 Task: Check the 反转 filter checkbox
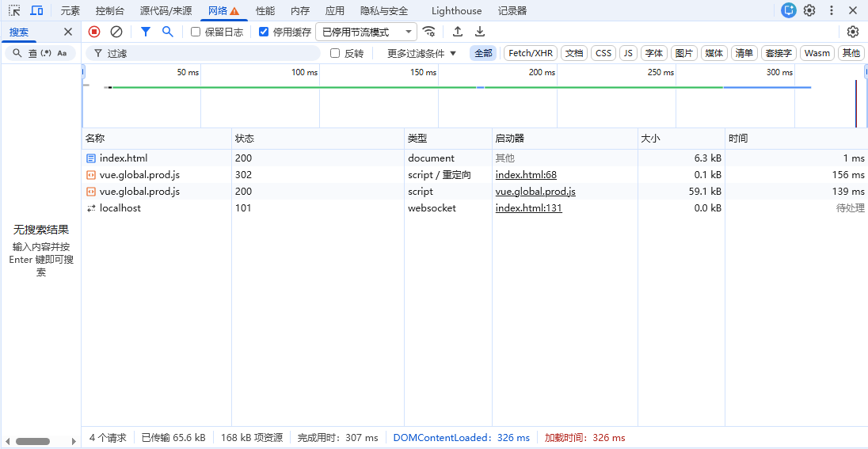(x=335, y=53)
